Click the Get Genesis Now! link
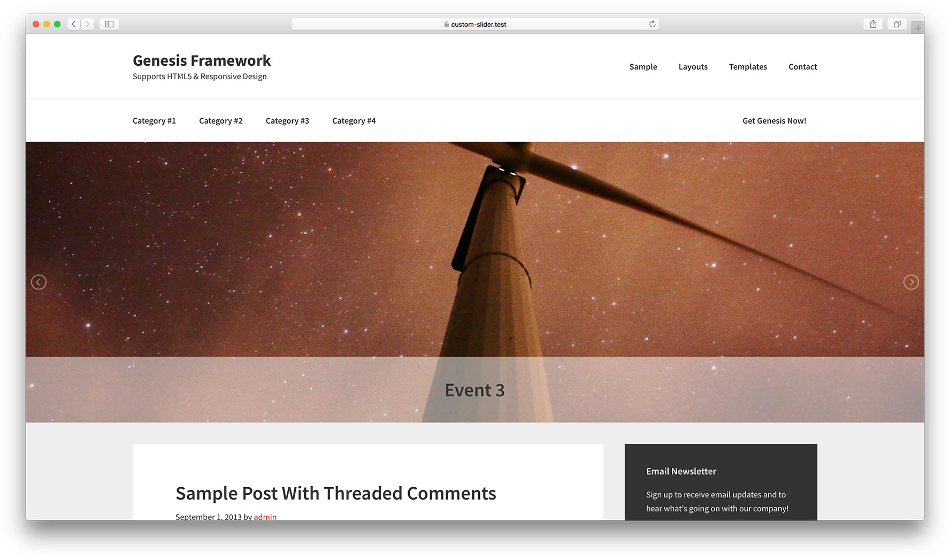Viewport: 950px width, 560px height. [x=774, y=120]
